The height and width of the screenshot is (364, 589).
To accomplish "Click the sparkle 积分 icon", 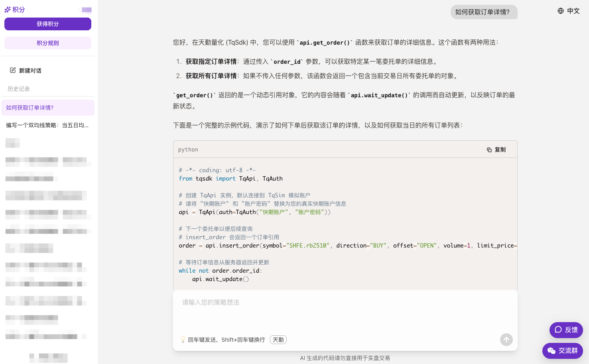I will pyautogui.click(x=8, y=10).
